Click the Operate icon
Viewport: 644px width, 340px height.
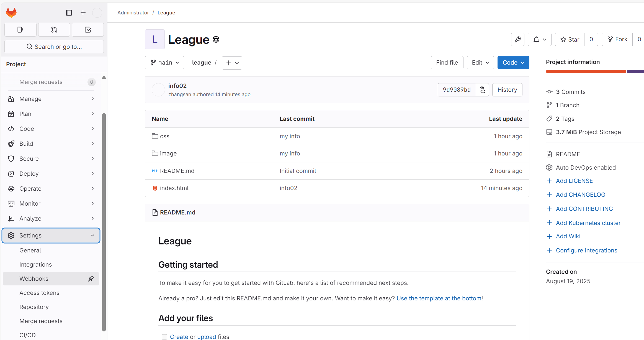(11, 189)
